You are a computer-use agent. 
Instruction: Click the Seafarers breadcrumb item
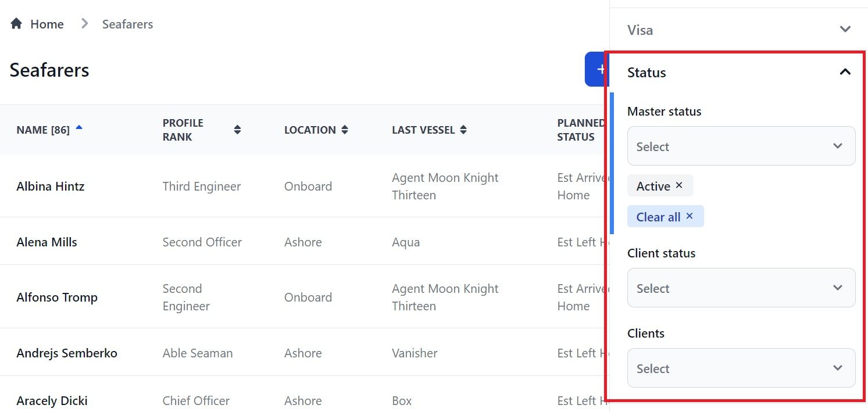coord(128,24)
